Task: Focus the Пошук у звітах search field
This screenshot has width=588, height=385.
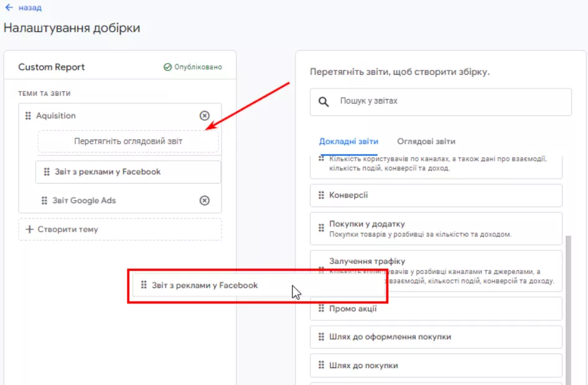Action: pos(441,102)
